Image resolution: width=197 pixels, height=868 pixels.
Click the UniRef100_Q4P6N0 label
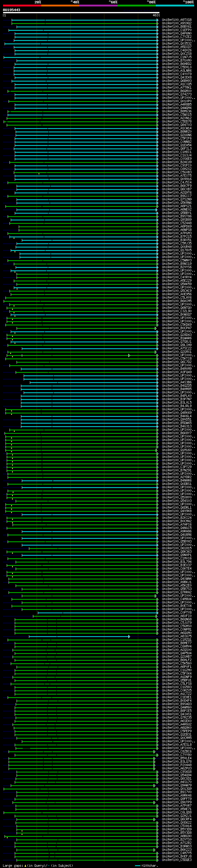(176, 33)
